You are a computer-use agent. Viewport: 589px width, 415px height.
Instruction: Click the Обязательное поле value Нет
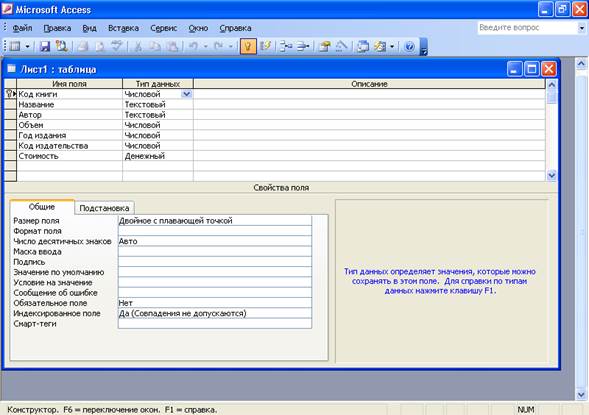(x=214, y=303)
